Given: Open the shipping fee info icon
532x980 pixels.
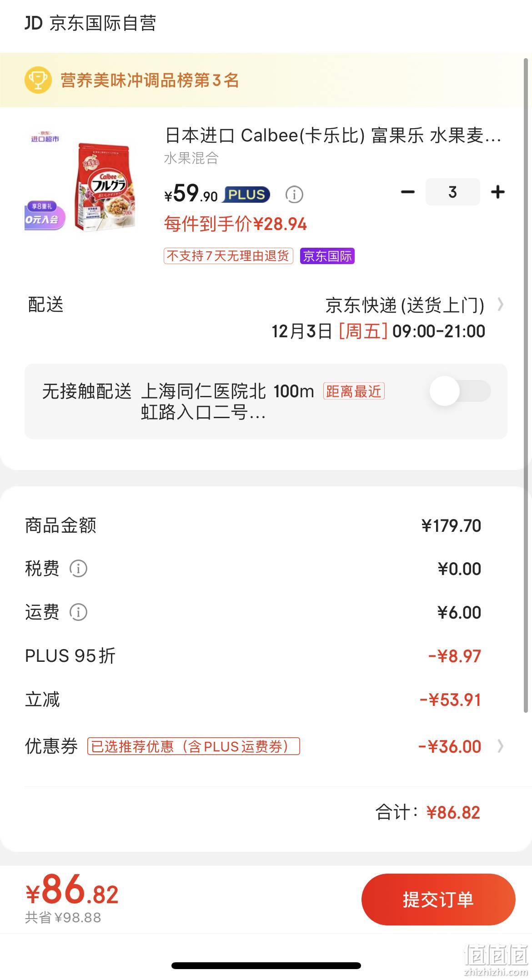Looking at the screenshot, I should coord(78,612).
